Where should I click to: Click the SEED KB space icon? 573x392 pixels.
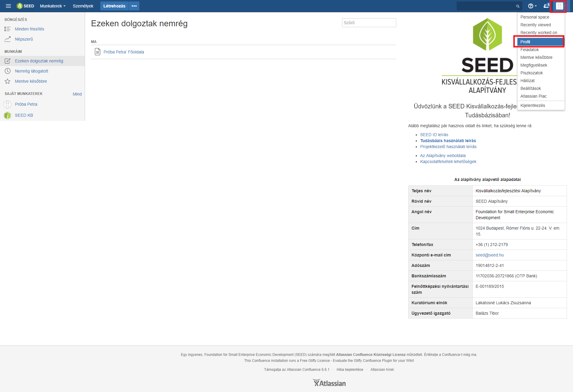point(7,116)
